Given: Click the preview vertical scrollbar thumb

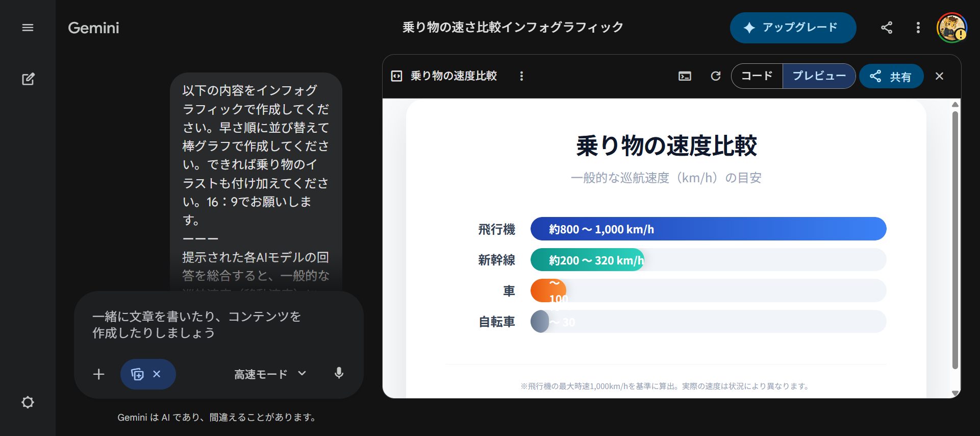Looking at the screenshot, I should point(955,240).
